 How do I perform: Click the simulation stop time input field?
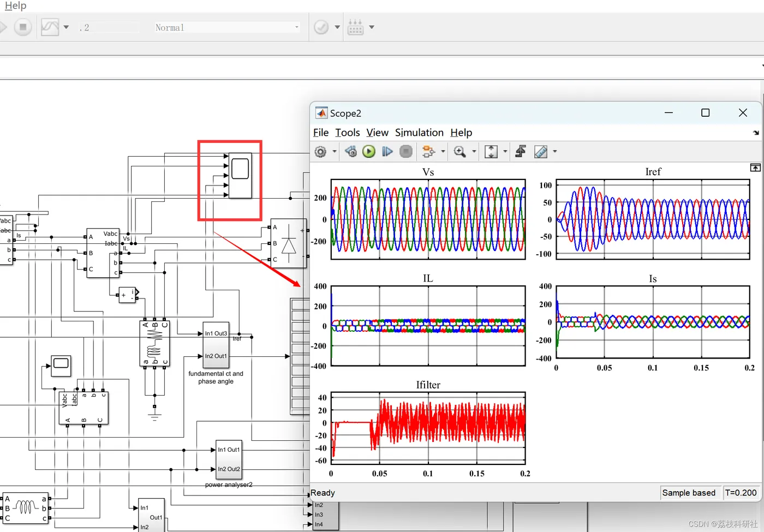(x=109, y=27)
